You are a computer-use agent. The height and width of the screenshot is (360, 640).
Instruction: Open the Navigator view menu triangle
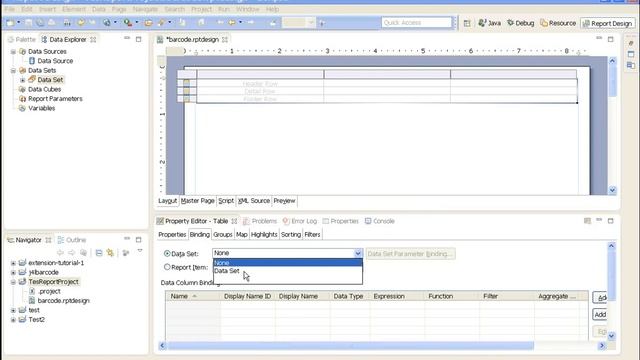(x=140, y=251)
